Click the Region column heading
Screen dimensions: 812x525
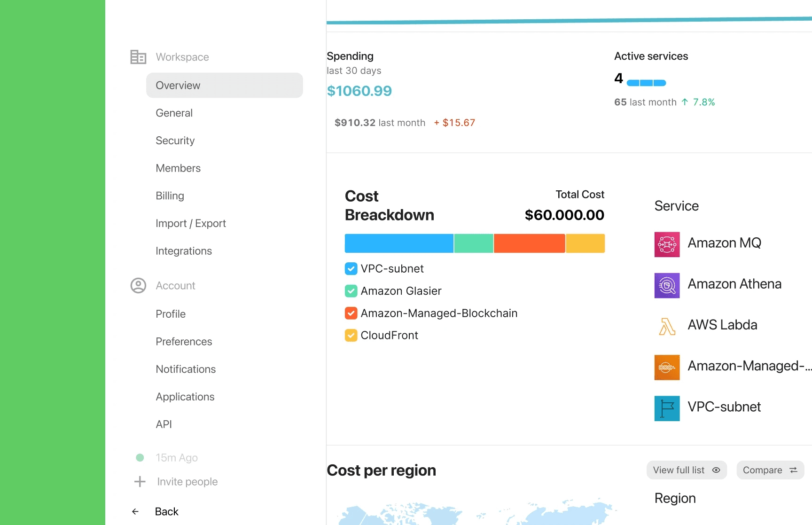(675, 498)
